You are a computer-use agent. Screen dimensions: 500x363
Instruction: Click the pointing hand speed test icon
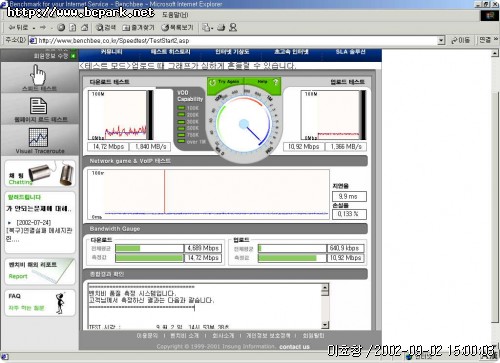[38, 75]
